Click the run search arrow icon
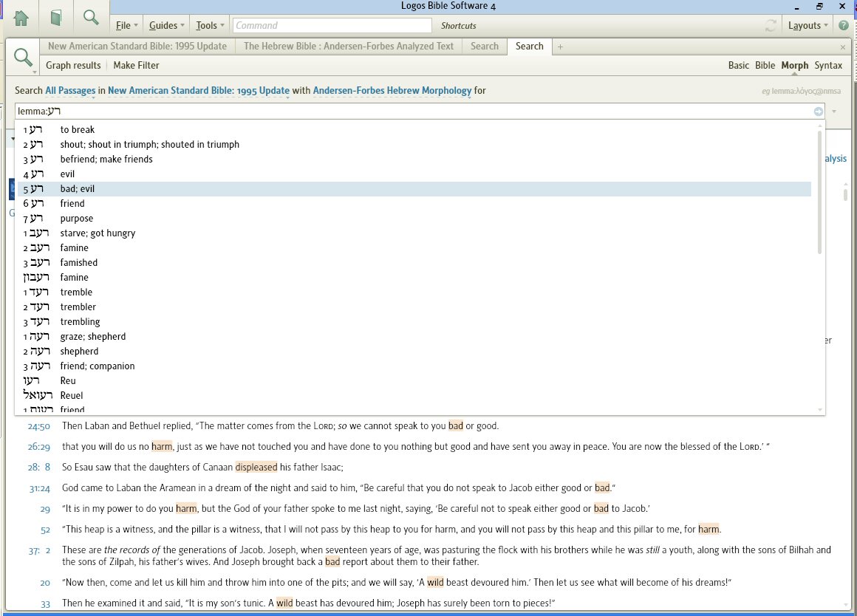The width and height of the screenshot is (857, 616). [x=818, y=112]
